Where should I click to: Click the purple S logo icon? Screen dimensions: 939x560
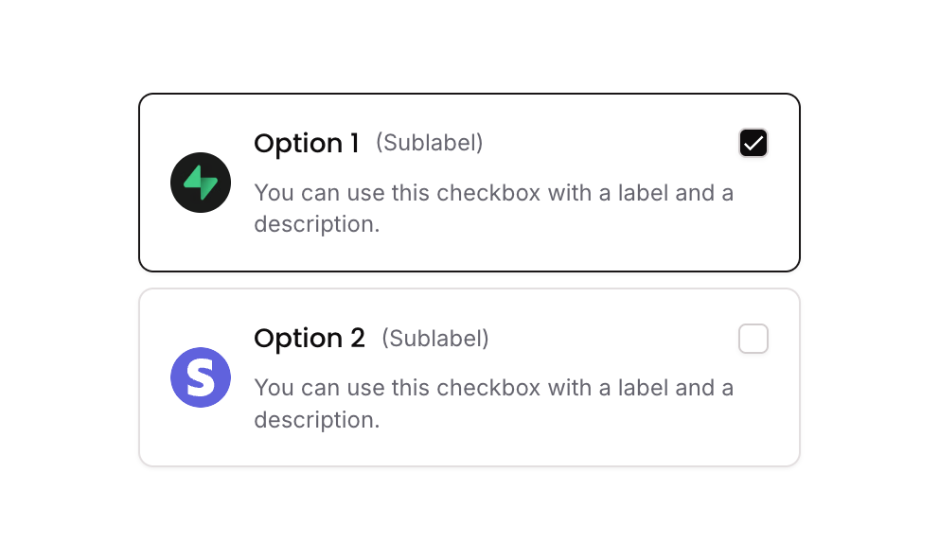point(201,377)
